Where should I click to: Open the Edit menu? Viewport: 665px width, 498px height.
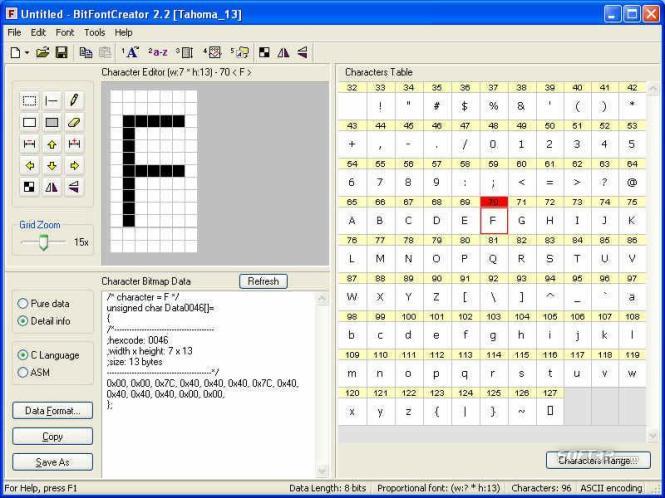coord(38,33)
